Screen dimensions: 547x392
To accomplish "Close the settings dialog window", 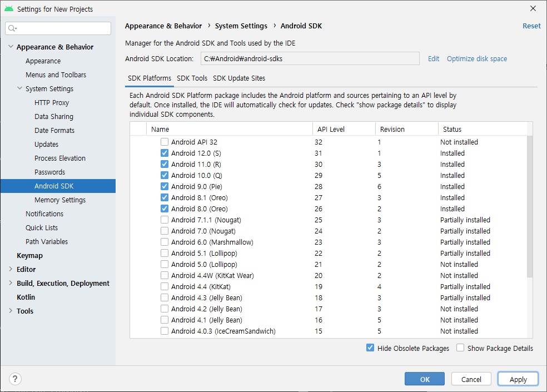I will [533, 9].
